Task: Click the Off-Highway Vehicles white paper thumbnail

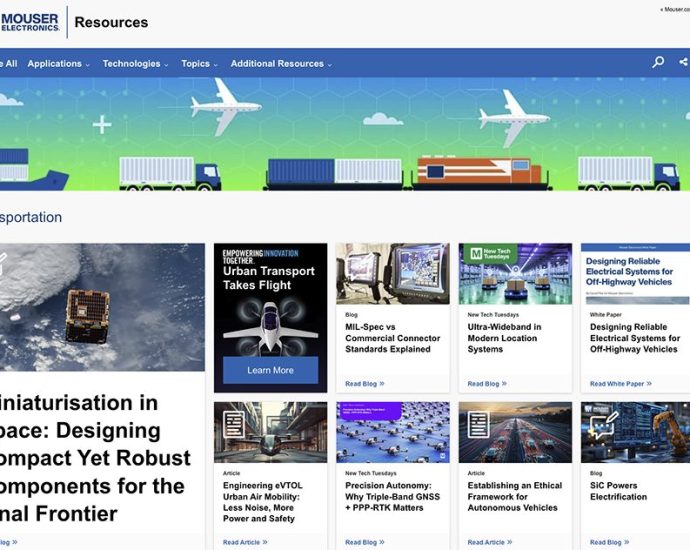Action: pyautogui.click(x=635, y=273)
